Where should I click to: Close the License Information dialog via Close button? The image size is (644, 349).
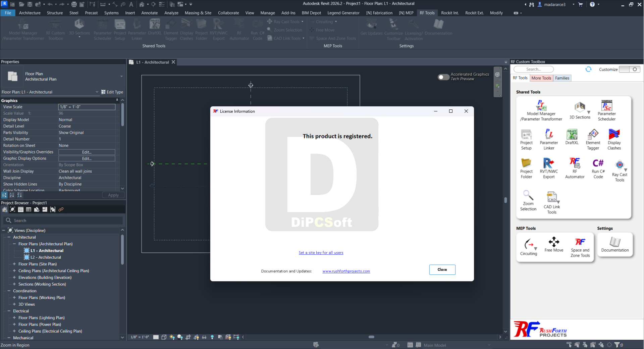click(x=442, y=269)
